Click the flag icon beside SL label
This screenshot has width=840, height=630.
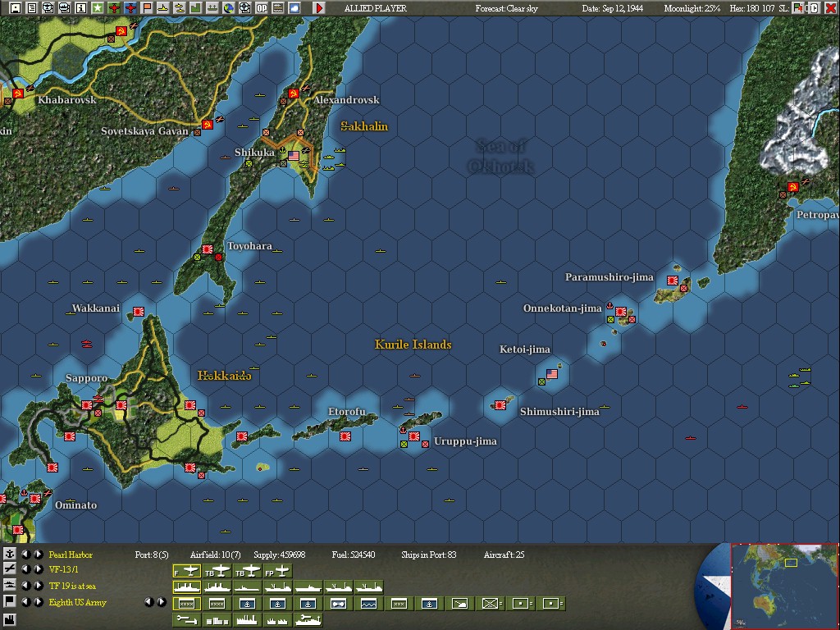coord(797,8)
